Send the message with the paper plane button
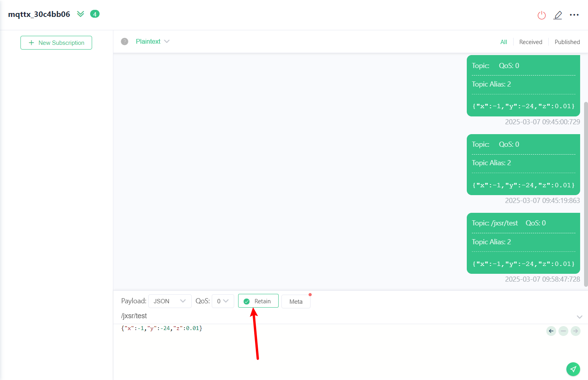Viewport: 588px width, 380px height. [x=573, y=369]
